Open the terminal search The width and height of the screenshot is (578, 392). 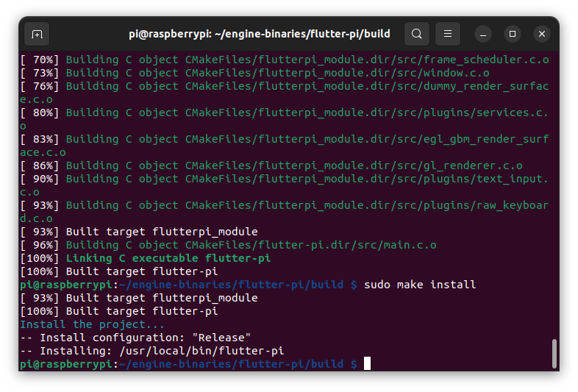[416, 34]
